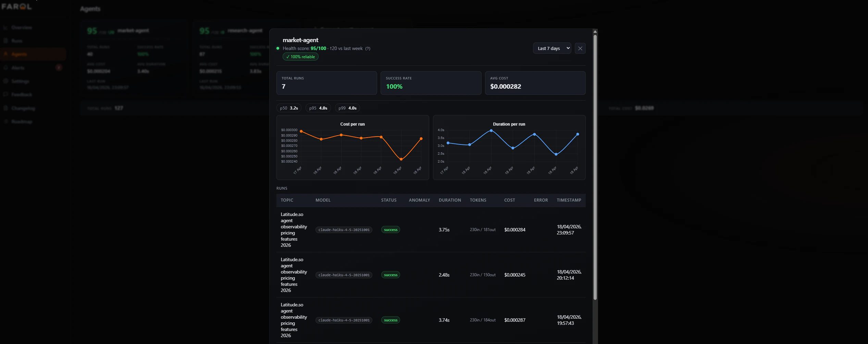Click the lowest point on Duration per run chart
Screen dimensions: 868x344
[x=556, y=154]
